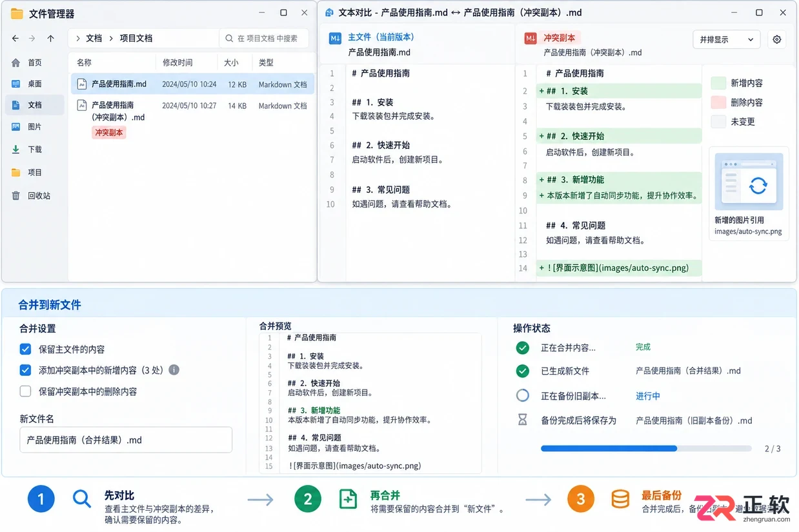
Task: Click the red 冲突副本 tag
Action: point(109,132)
